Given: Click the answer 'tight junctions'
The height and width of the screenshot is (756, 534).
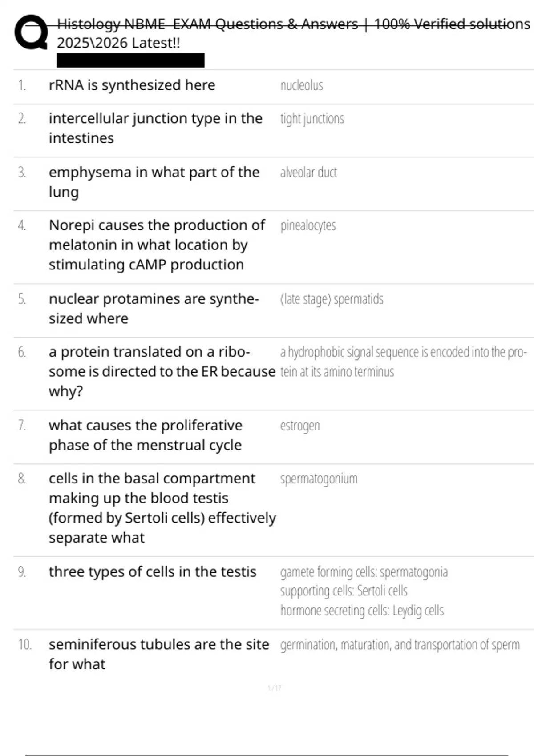Looking at the screenshot, I should (x=312, y=119).
